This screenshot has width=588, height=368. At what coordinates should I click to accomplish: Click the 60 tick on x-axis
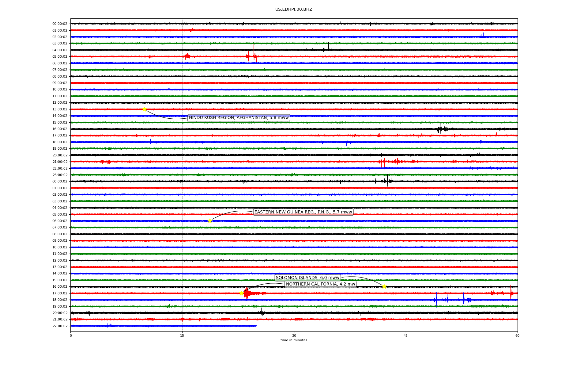(x=517, y=335)
